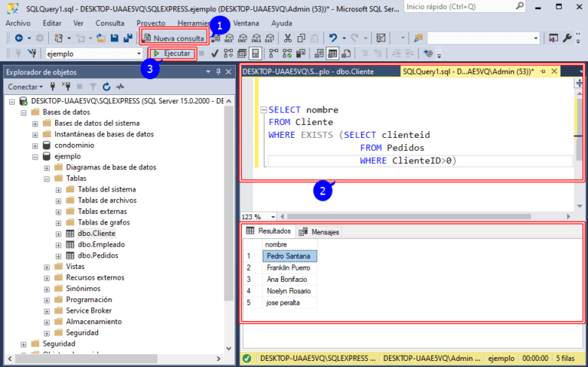Screen dimensions: 588x367
Task: Click the cut scissors icon in toolbar
Action: (287, 38)
